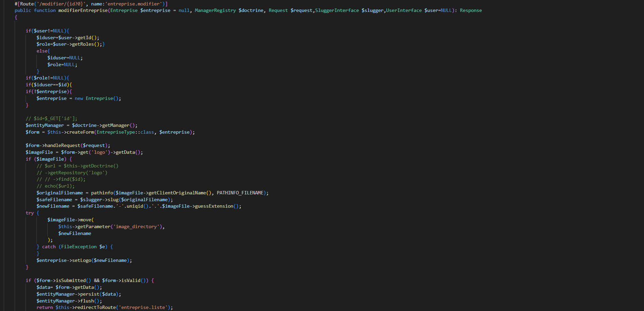Click the line 'if($user!=NULL){'
Screen dimensions: 644x311
pyautogui.click(x=47, y=31)
